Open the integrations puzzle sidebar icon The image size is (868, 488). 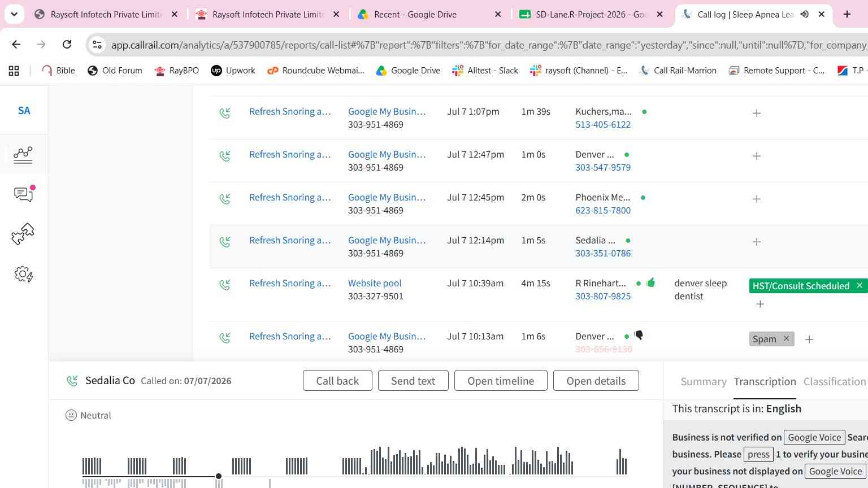23,234
